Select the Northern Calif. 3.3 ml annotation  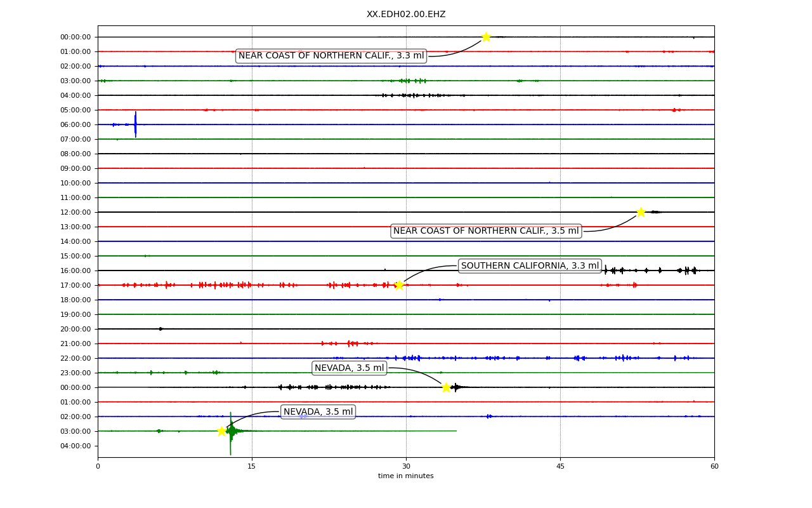point(331,56)
